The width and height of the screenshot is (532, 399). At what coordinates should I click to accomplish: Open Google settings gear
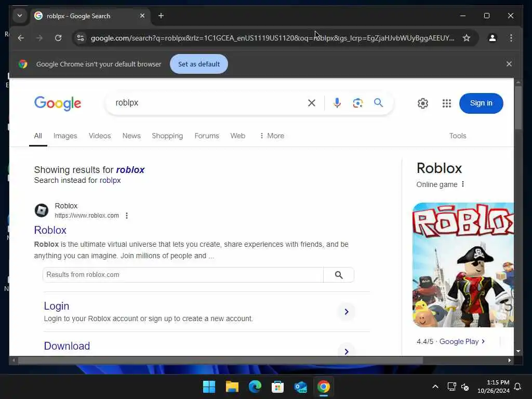[x=423, y=103]
